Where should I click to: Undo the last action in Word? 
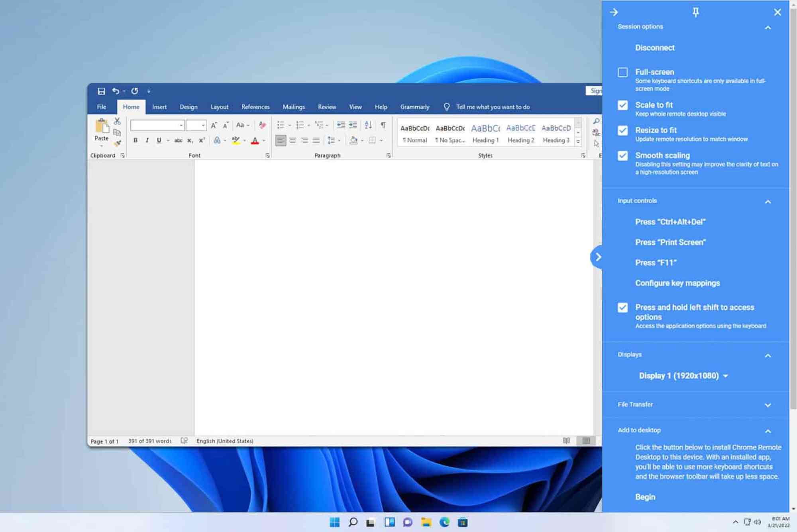tap(116, 91)
